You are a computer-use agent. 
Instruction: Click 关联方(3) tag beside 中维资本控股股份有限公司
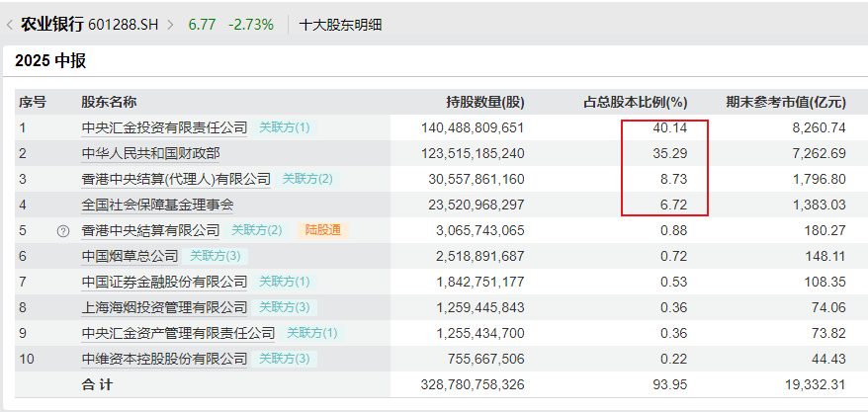coord(285,359)
